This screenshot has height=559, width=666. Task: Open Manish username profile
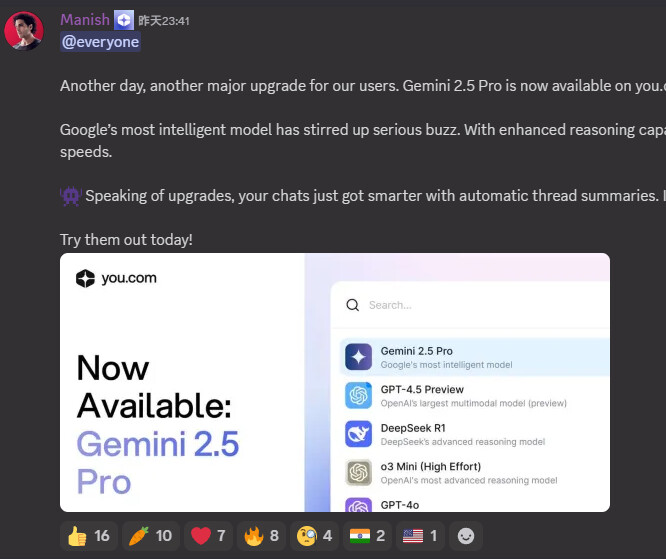(85, 20)
